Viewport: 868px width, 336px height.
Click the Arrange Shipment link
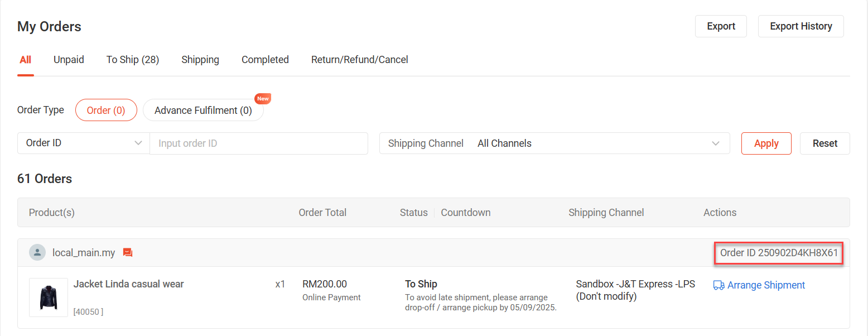(x=766, y=285)
